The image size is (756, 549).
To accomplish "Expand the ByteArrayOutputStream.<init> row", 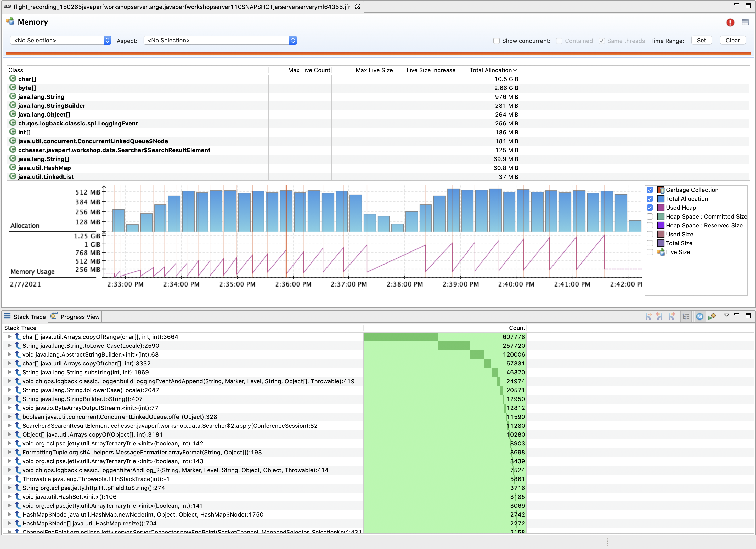I will pos(9,407).
